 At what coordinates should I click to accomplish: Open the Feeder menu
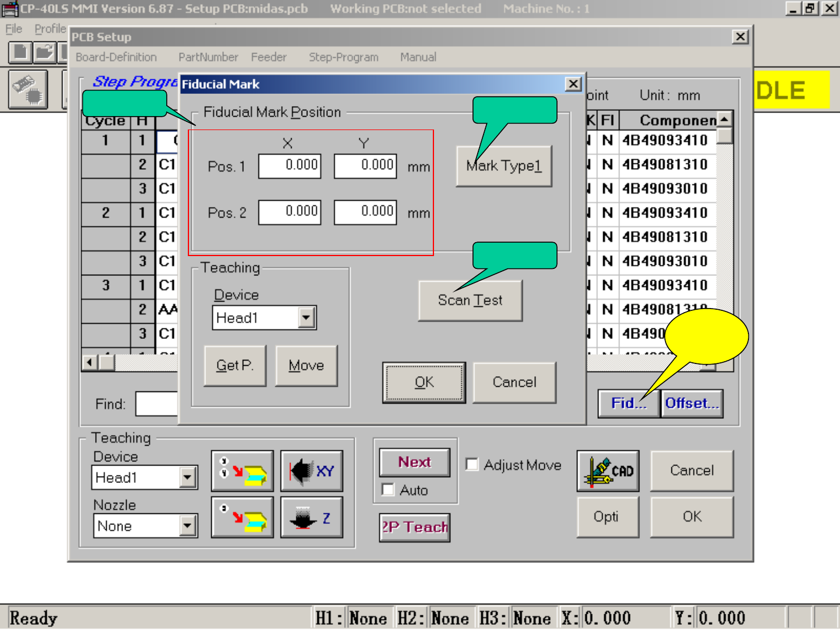pyautogui.click(x=268, y=57)
